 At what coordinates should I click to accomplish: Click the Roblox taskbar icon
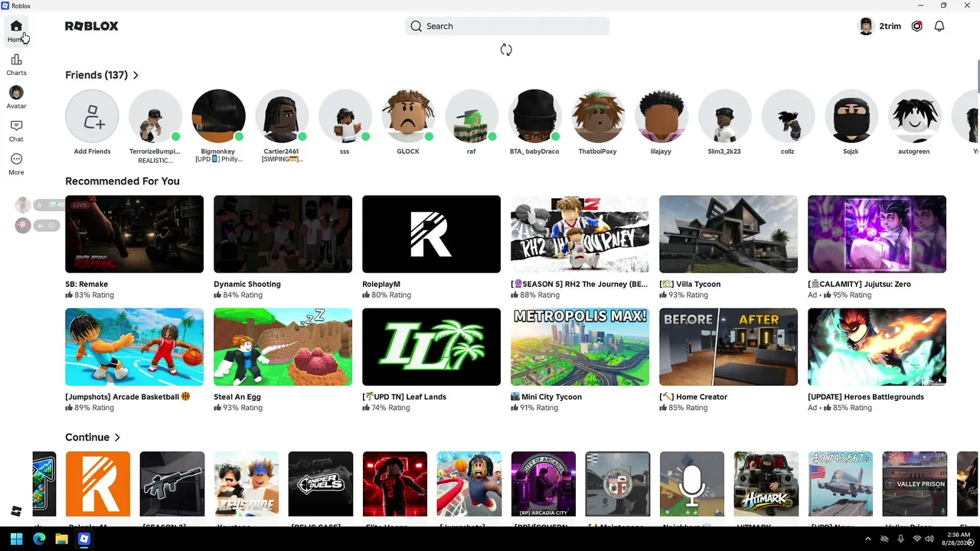[x=84, y=539]
